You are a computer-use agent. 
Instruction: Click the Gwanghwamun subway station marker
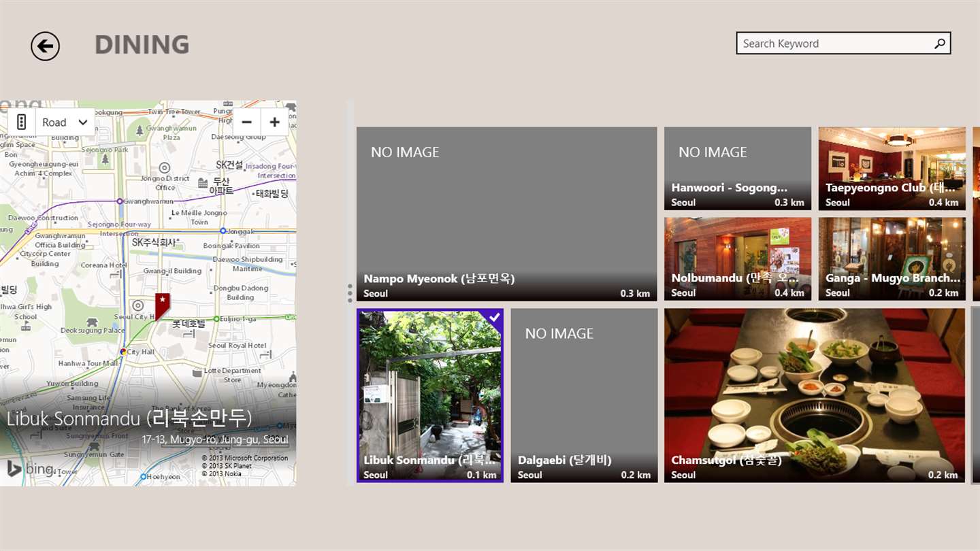tap(120, 201)
